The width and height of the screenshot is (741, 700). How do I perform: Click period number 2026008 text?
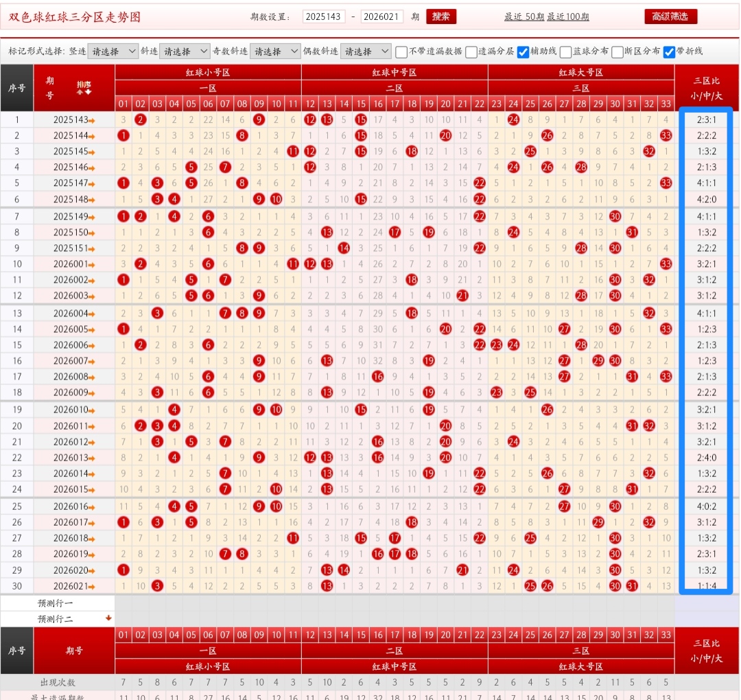click(x=71, y=377)
